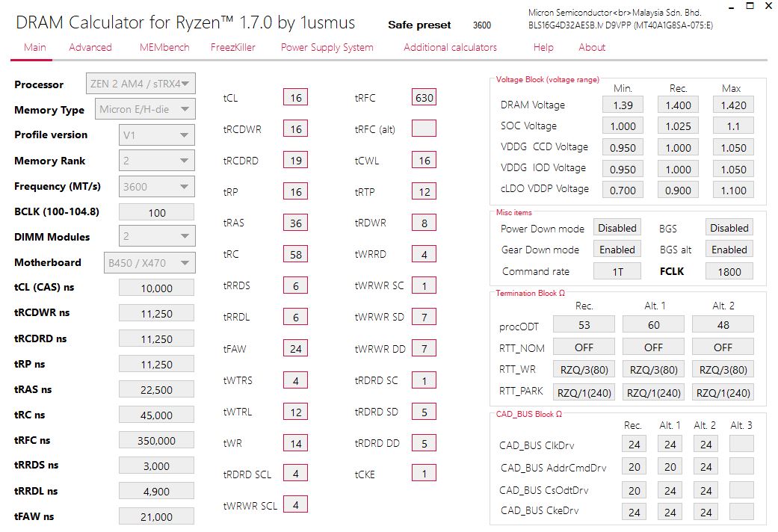Open the Advanced tab

tap(90, 47)
